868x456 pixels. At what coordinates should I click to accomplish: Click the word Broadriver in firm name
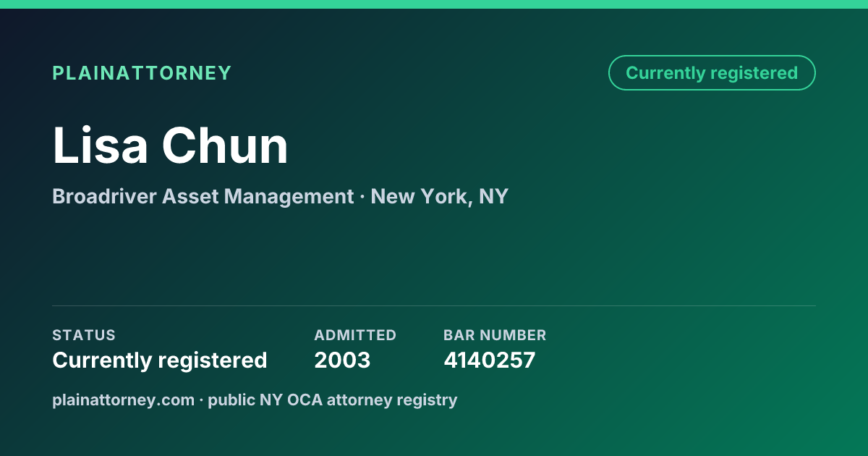coord(104,196)
